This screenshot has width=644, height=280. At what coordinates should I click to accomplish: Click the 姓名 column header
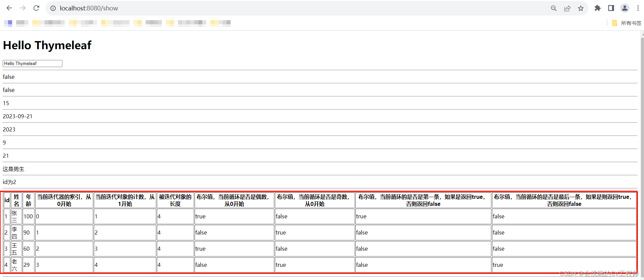(x=17, y=200)
